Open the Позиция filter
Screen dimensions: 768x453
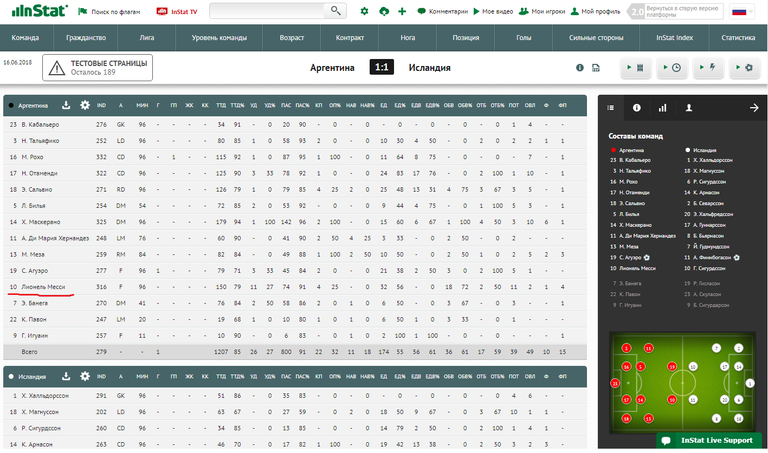coord(465,38)
